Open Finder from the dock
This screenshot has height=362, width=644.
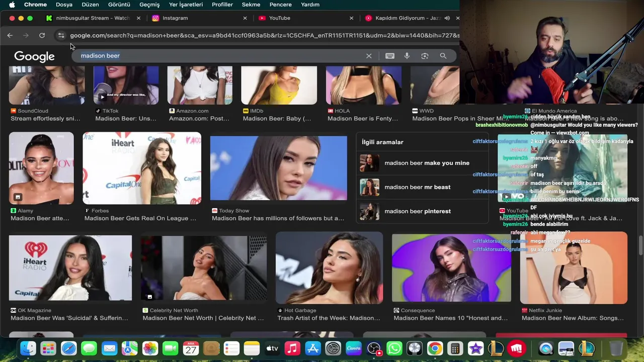[28, 348]
